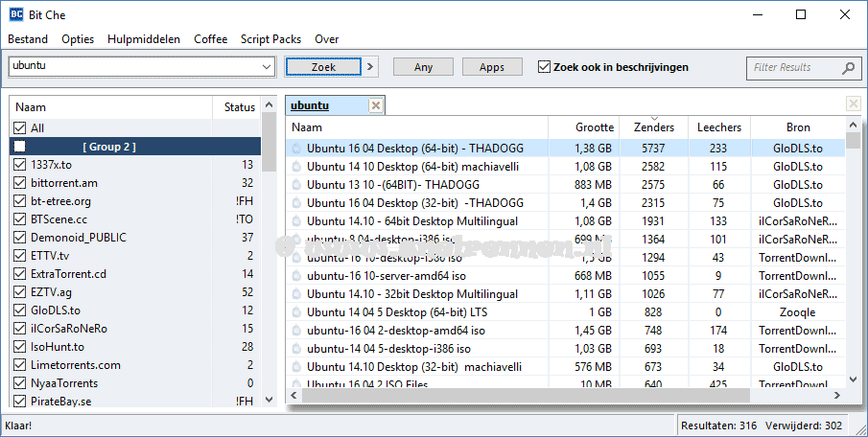Click the Any category button
The width and height of the screenshot is (868, 437).
tap(423, 67)
